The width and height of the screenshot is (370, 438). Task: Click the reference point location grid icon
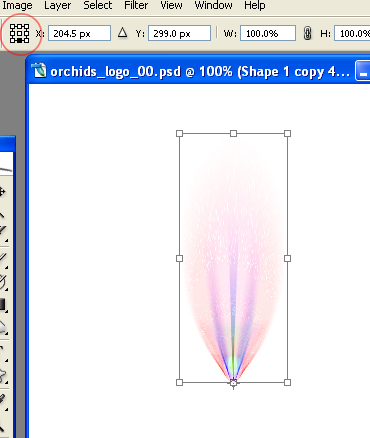[19, 33]
